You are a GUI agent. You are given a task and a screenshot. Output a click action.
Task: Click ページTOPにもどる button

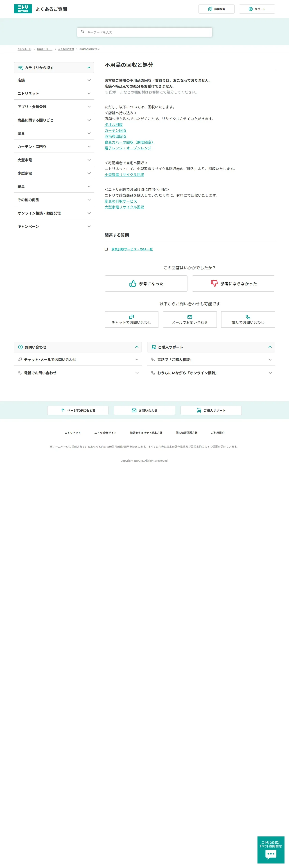point(78,410)
